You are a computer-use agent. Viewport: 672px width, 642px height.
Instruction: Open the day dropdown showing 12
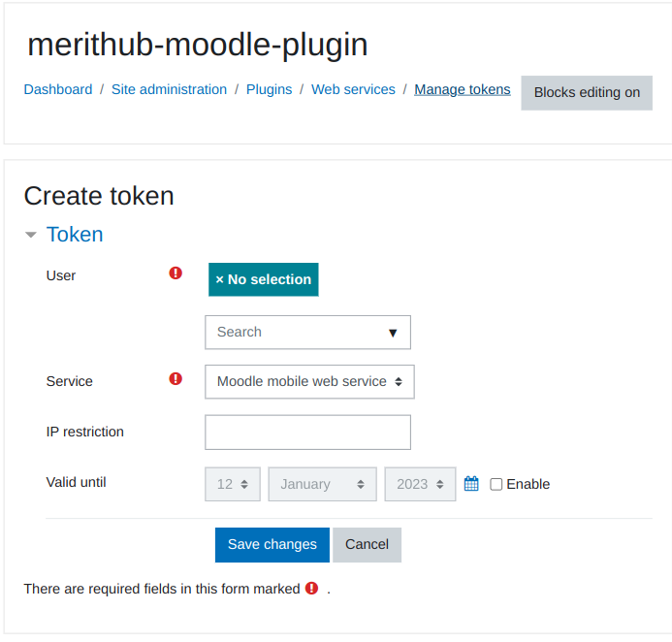pyautogui.click(x=233, y=484)
